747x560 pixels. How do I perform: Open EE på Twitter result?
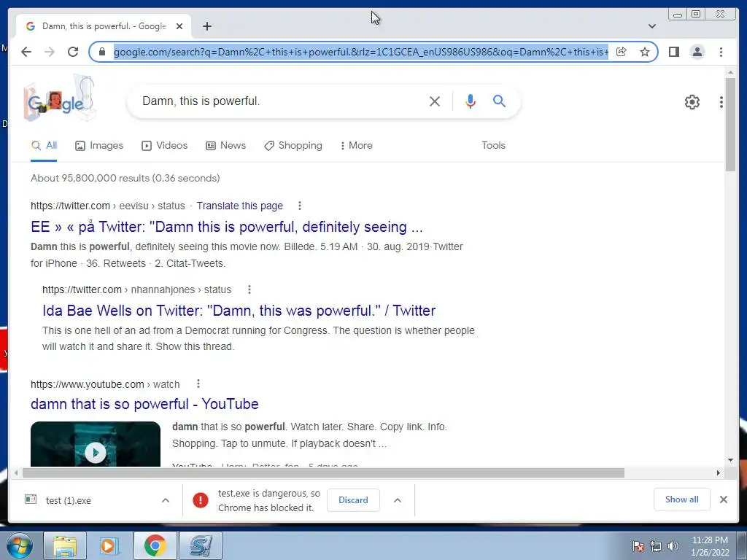point(227,227)
